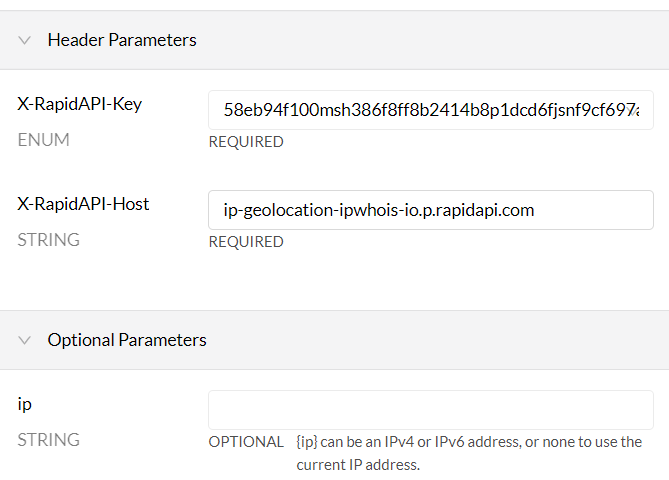Click the ip description help text
The image size is (669, 480).
click(x=468, y=453)
